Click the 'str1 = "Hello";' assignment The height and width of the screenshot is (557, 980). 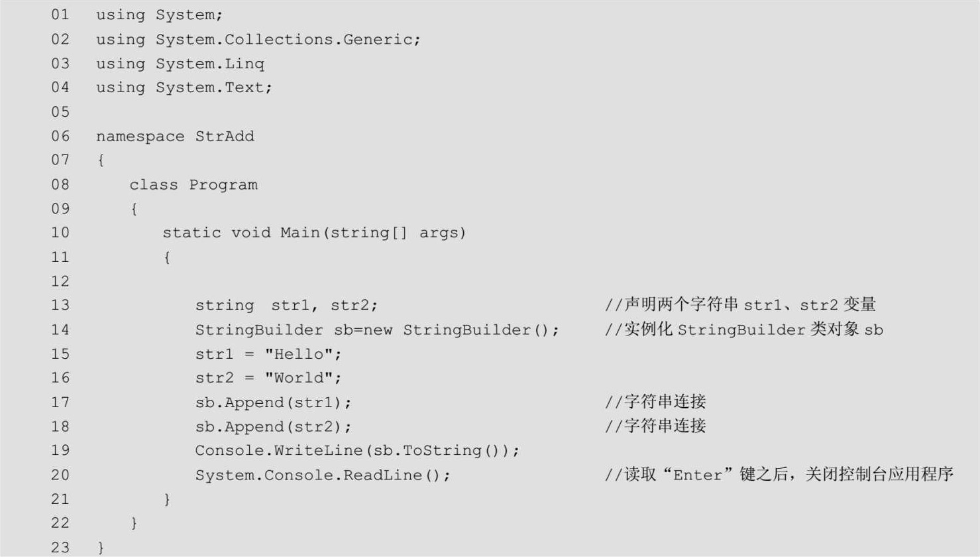click(268, 354)
